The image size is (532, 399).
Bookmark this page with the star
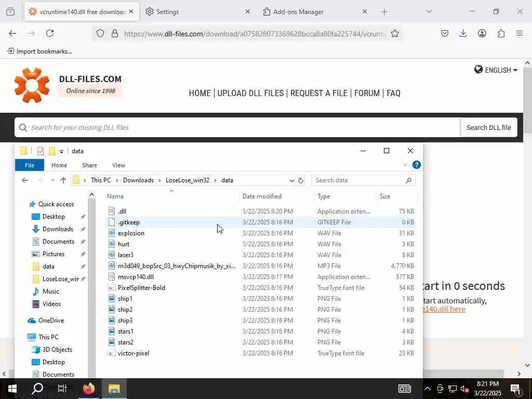pos(395,33)
